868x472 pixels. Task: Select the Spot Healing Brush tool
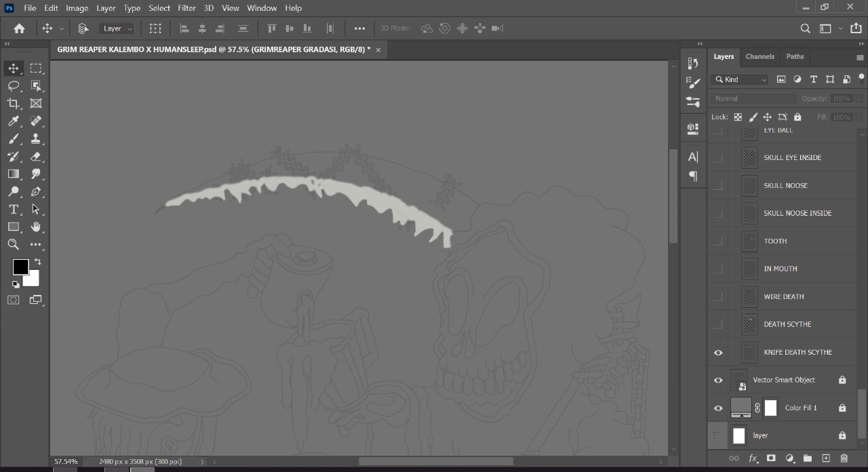pos(36,121)
